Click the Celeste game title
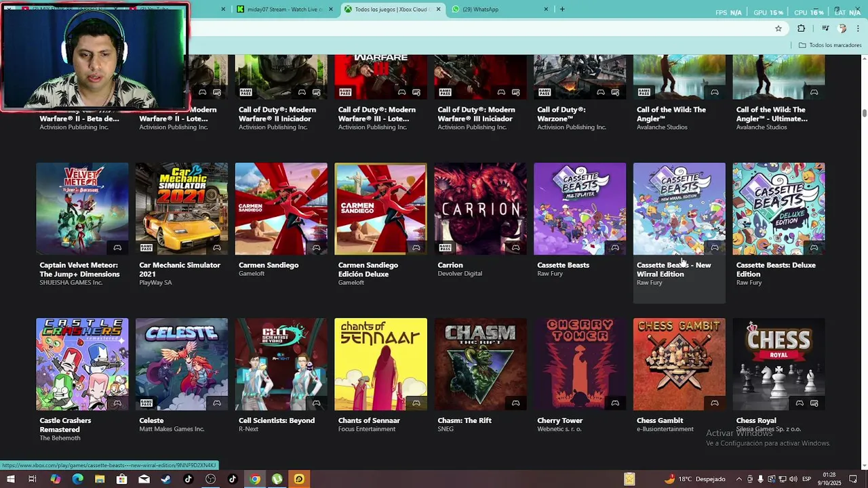 (x=151, y=420)
